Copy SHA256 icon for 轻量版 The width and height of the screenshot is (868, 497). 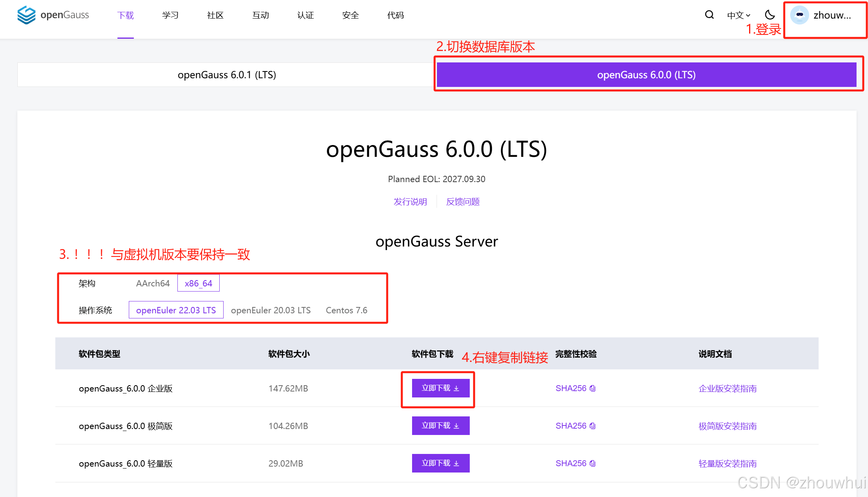592,463
